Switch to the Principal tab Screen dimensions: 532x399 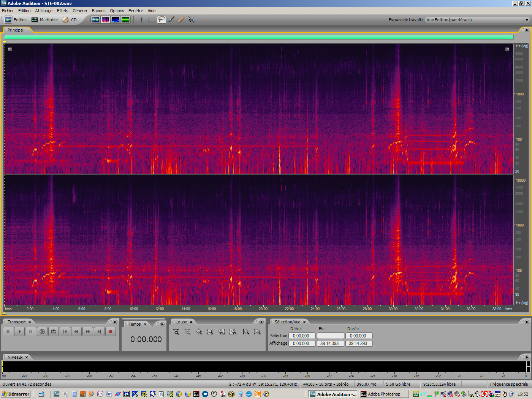[15, 30]
